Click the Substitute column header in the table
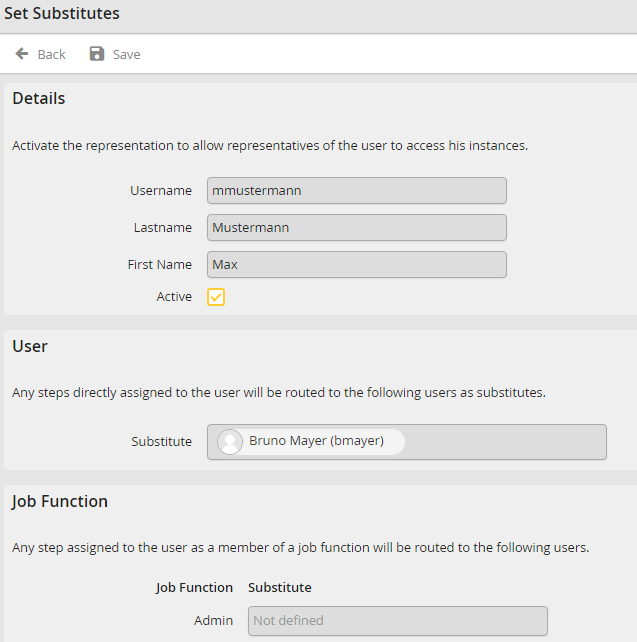The width and height of the screenshot is (637, 642). [x=280, y=588]
